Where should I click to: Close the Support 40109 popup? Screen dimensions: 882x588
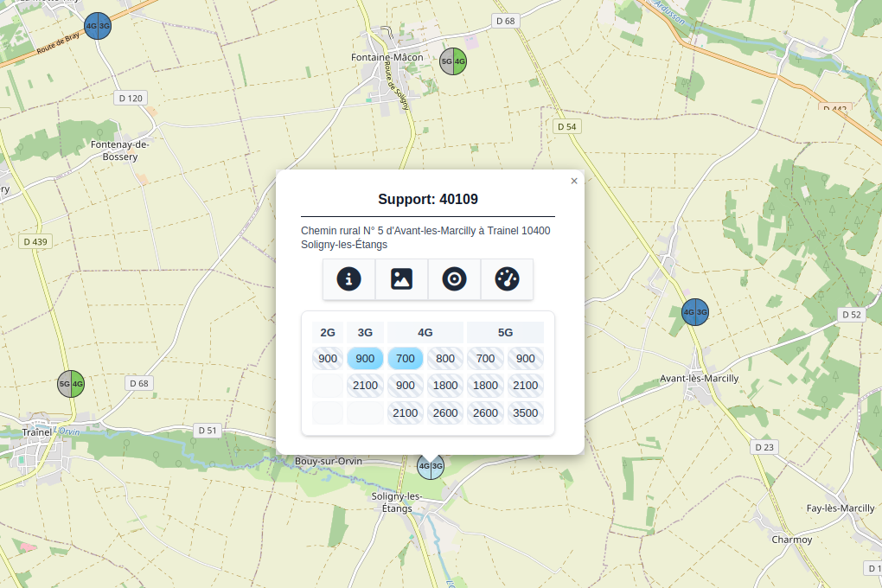(x=574, y=182)
